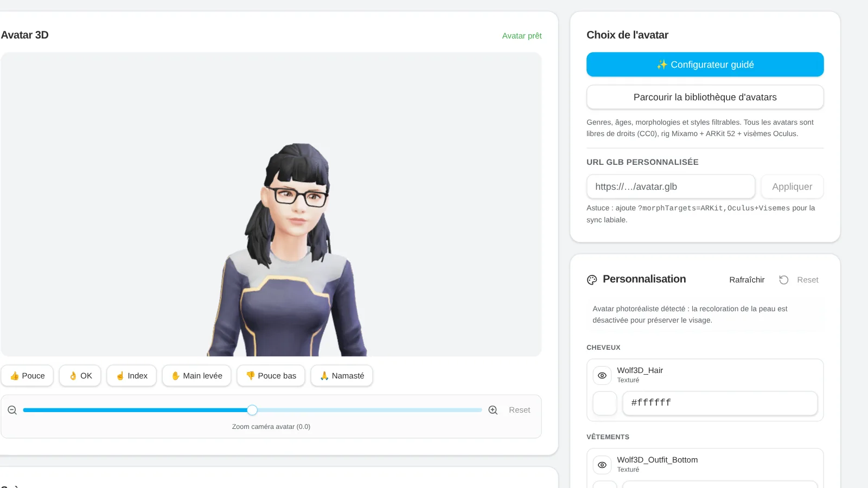Click the 'URL GLB PERSONNALISÉE' heading
The image size is (868, 488).
642,162
